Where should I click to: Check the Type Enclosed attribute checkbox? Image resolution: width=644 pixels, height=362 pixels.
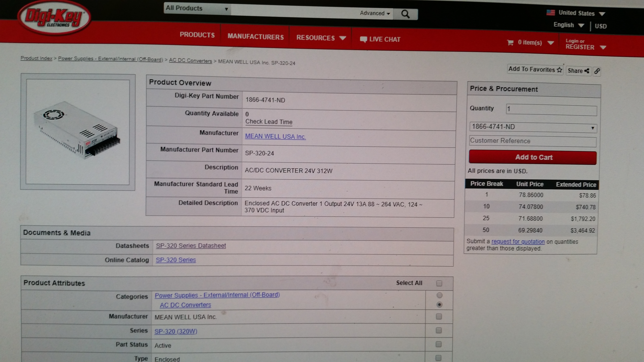[438, 358]
